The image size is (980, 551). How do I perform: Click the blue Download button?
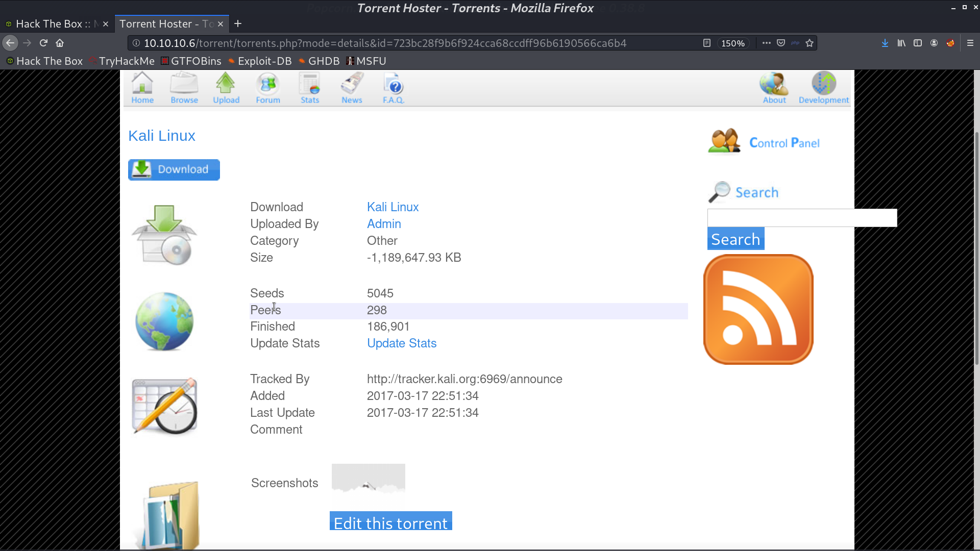click(x=174, y=170)
